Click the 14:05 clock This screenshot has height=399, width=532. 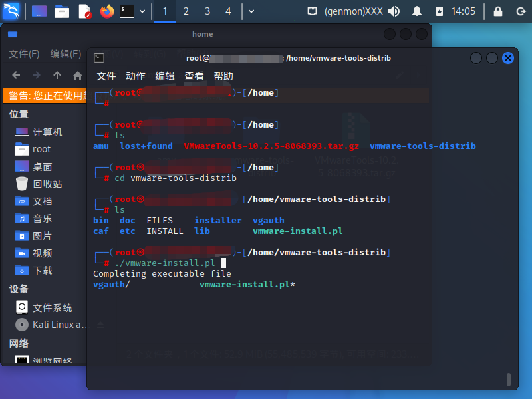click(x=463, y=11)
